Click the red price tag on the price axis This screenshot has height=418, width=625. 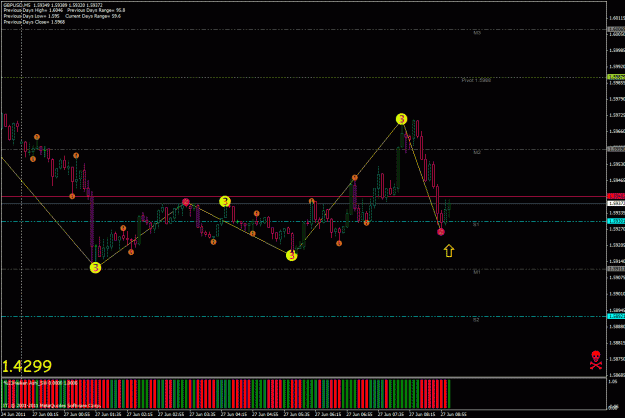(616, 196)
